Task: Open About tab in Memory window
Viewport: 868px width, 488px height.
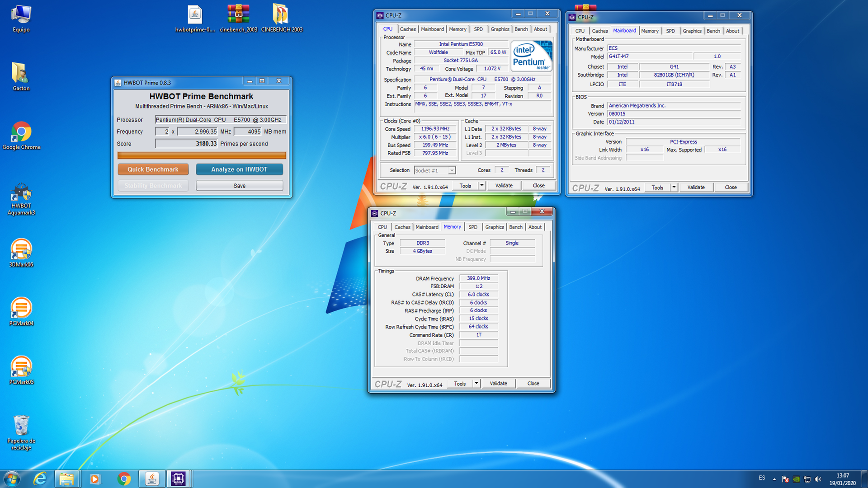Action: (535, 227)
